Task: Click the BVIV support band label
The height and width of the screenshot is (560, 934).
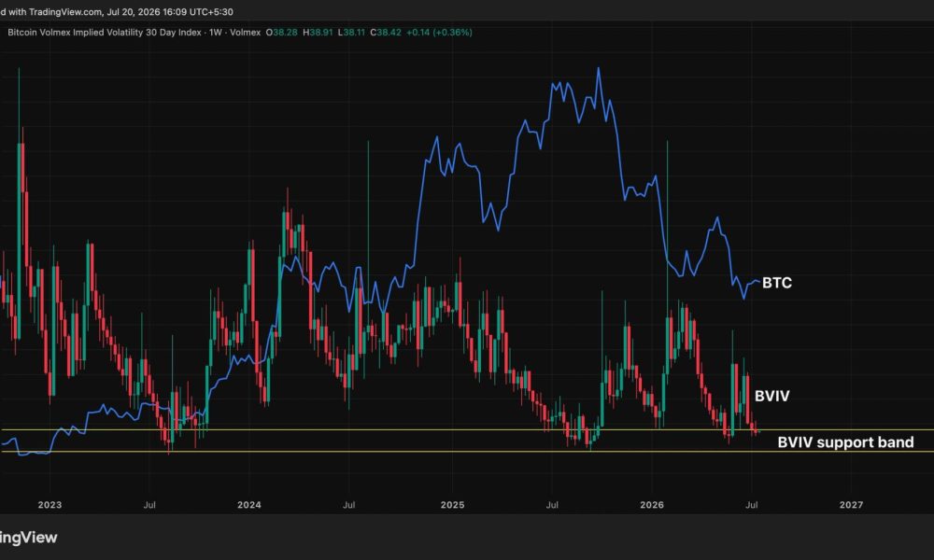Action: coord(845,442)
